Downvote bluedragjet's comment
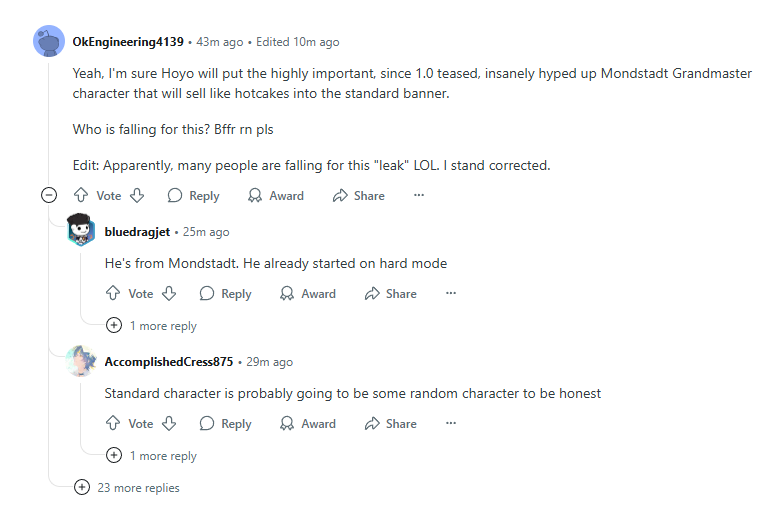This screenshot has height=505, width=764. pos(169,293)
